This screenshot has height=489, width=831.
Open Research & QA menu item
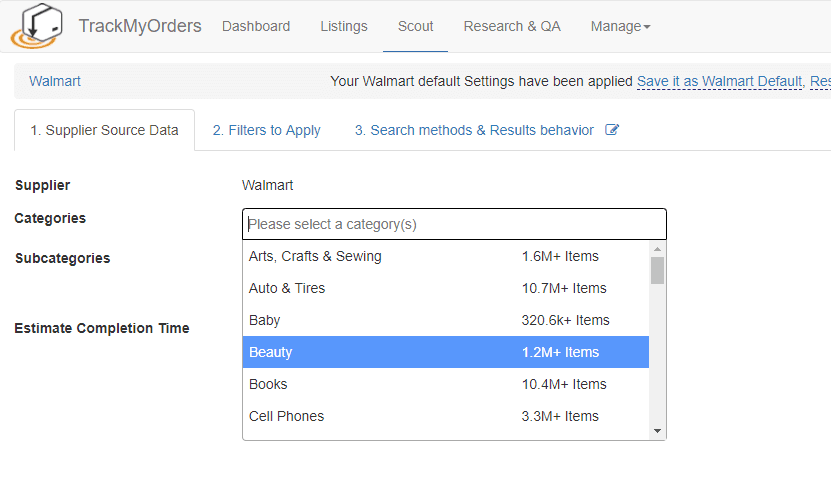[512, 26]
